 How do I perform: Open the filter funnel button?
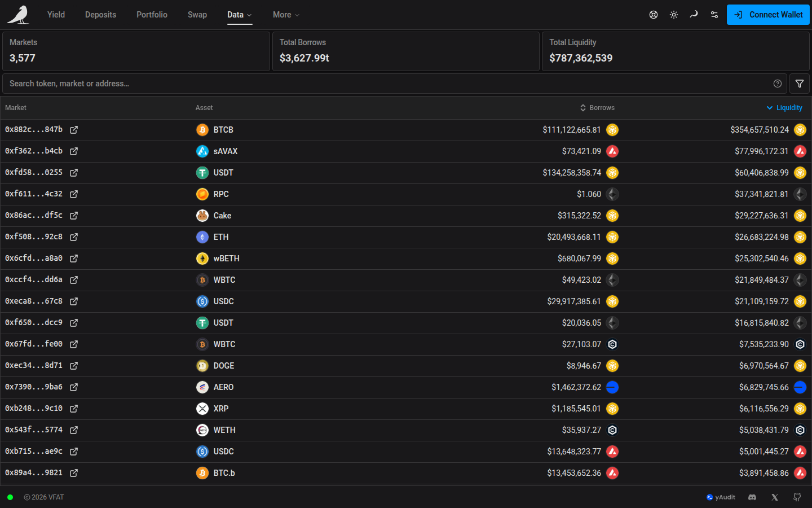(800, 84)
